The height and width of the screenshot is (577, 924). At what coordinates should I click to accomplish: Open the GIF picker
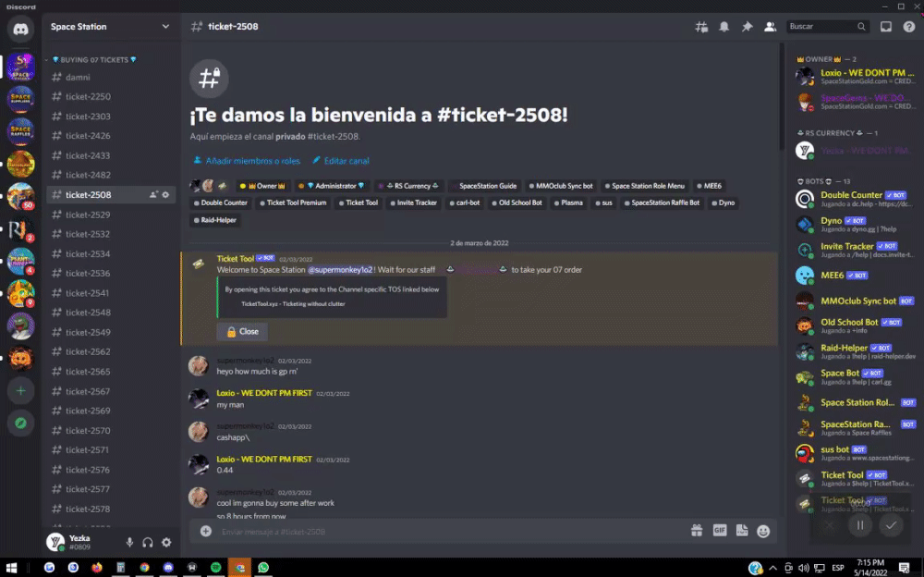720,531
